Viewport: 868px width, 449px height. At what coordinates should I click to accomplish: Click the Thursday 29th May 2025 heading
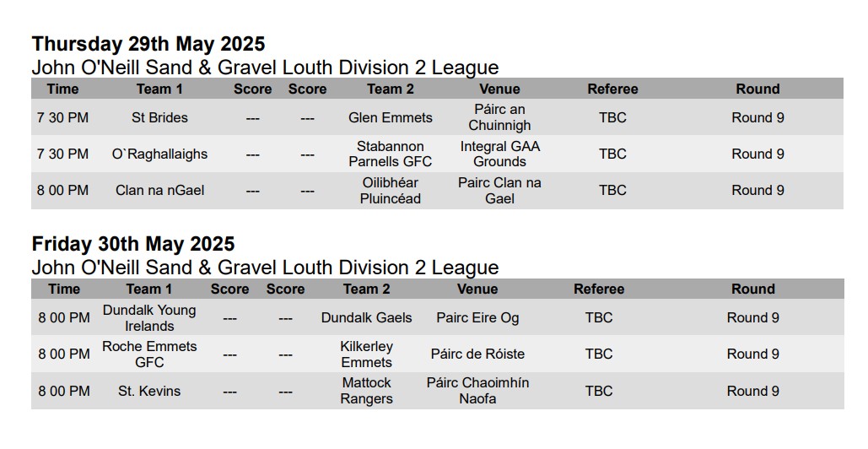click(148, 44)
